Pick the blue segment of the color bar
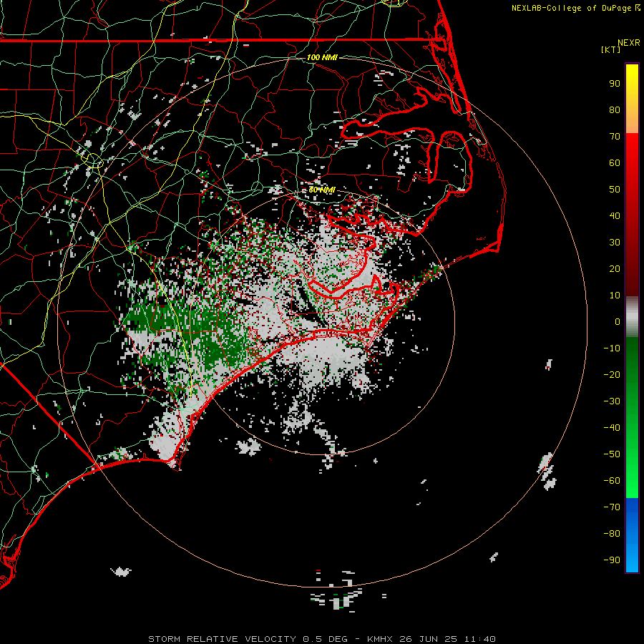 632,535
